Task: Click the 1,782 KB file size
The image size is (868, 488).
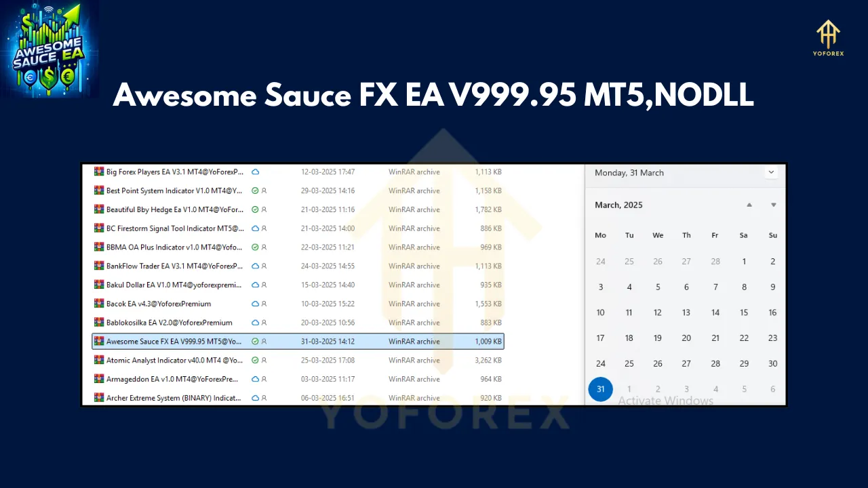Action: 488,209
